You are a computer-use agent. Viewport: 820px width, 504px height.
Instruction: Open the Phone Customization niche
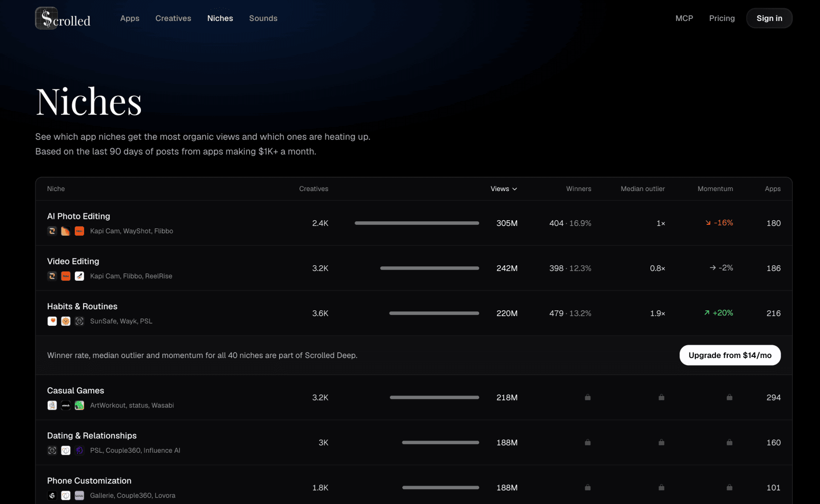(89, 480)
